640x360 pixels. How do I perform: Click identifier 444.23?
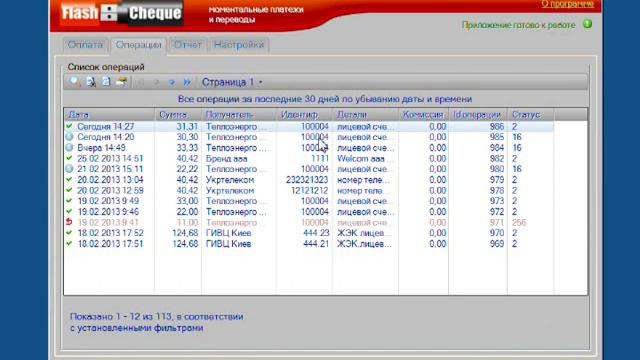click(x=316, y=233)
